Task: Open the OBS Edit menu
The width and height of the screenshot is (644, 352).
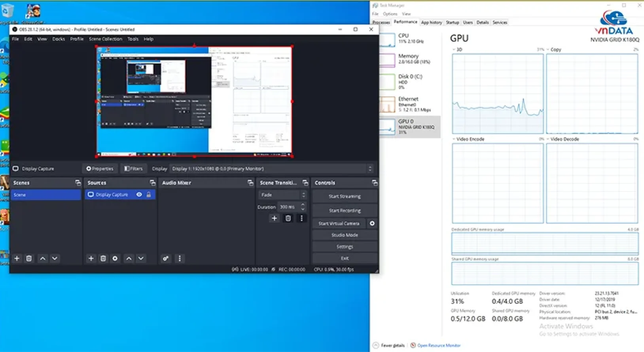Action: point(28,39)
